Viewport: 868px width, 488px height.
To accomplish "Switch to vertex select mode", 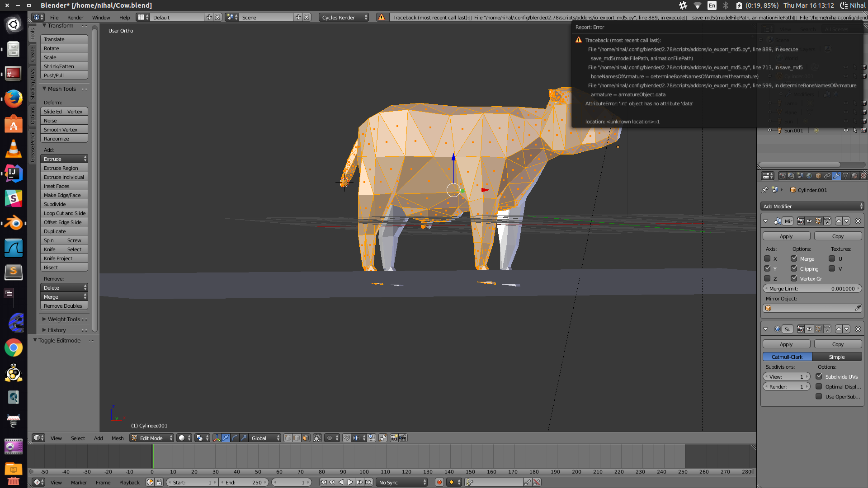I will point(288,438).
